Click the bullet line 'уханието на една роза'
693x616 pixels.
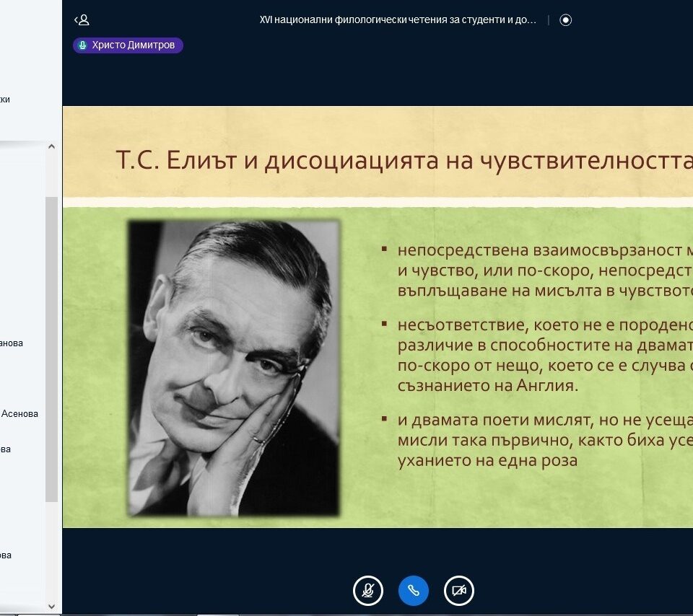tap(487, 459)
